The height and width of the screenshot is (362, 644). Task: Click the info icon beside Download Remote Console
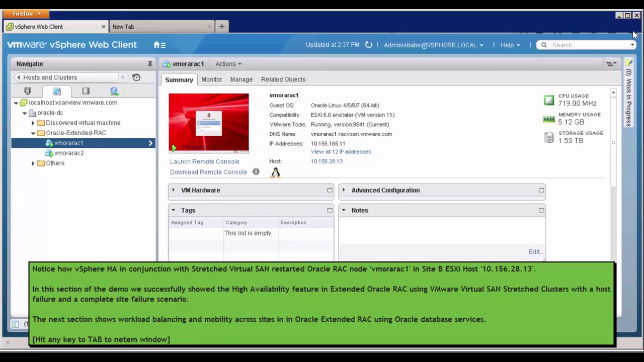[256, 172]
